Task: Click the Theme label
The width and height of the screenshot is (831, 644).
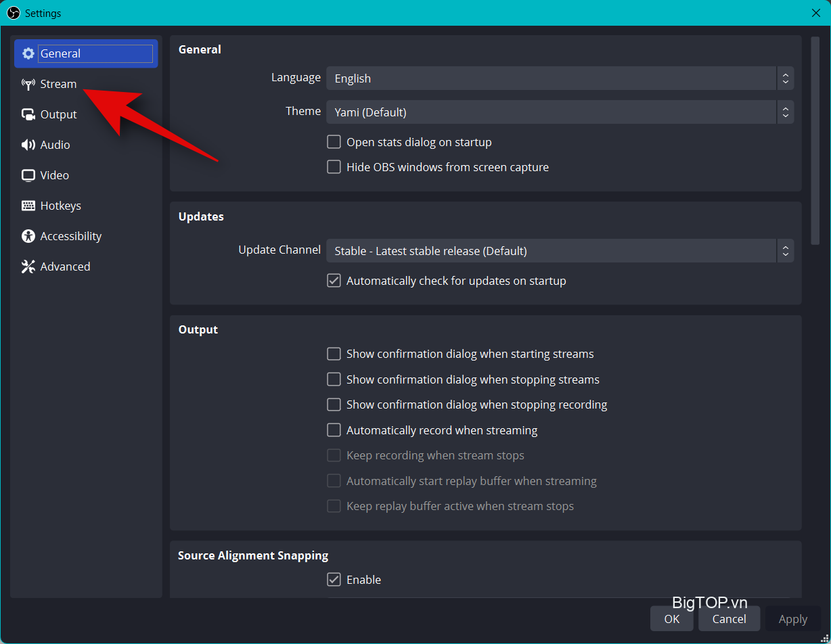Action: (x=303, y=111)
